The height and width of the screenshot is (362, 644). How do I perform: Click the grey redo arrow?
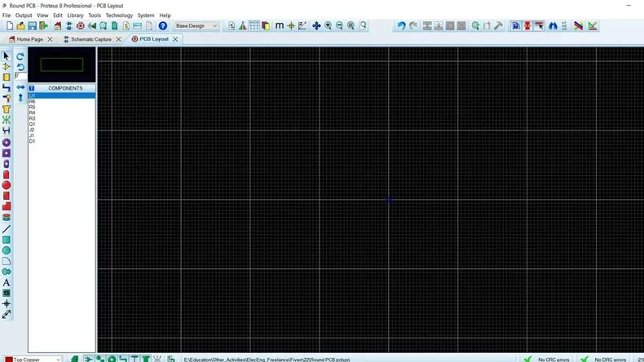(413, 26)
